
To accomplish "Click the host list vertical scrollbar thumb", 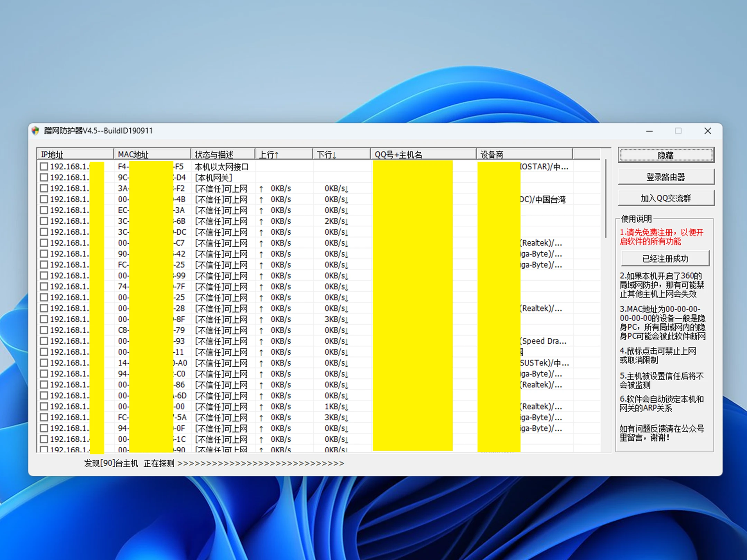I will click(606, 199).
